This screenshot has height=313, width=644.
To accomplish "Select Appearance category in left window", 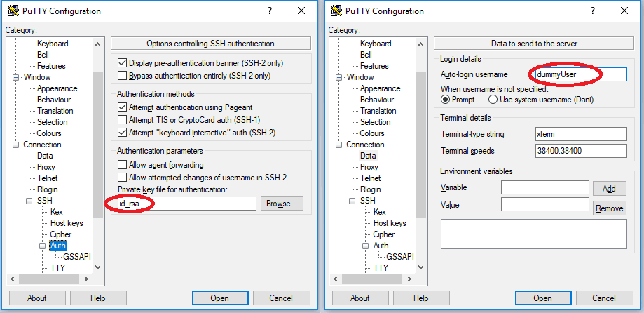I will click(x=57, y=88).
